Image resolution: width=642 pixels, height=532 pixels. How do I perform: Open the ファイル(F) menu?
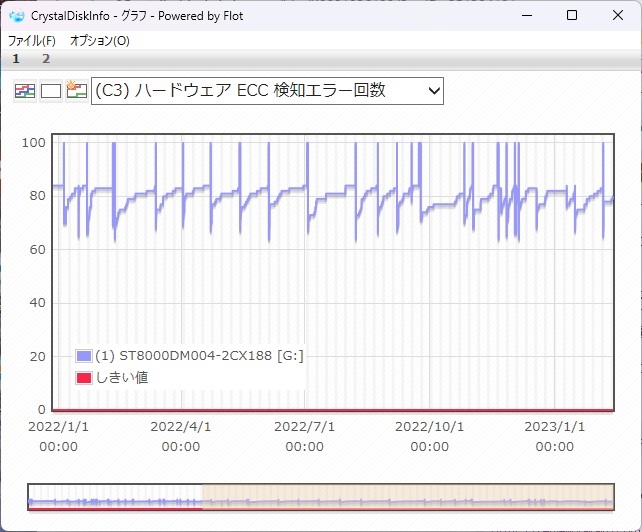coord(32,41)
